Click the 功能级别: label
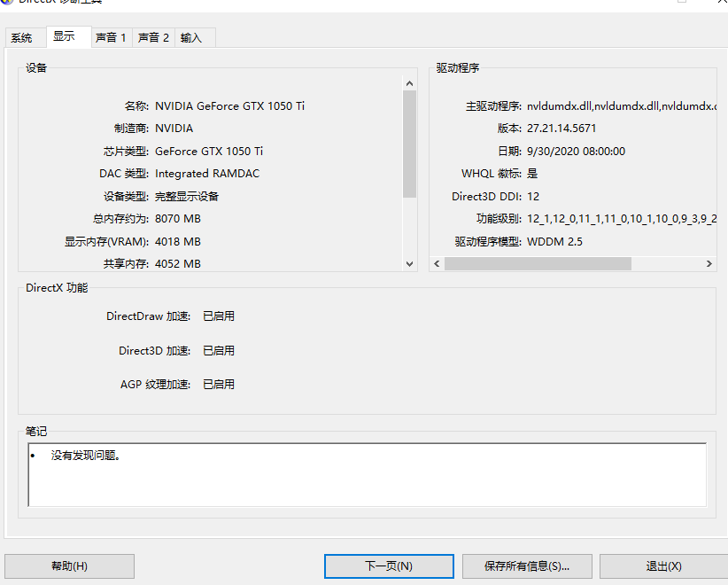The image size is (728, 585). 500,218
